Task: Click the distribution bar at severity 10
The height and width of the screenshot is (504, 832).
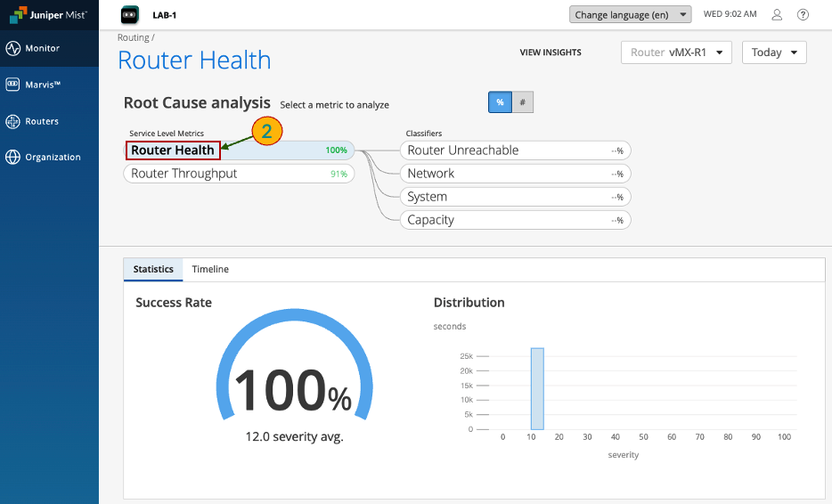Action: pos(537,388)
